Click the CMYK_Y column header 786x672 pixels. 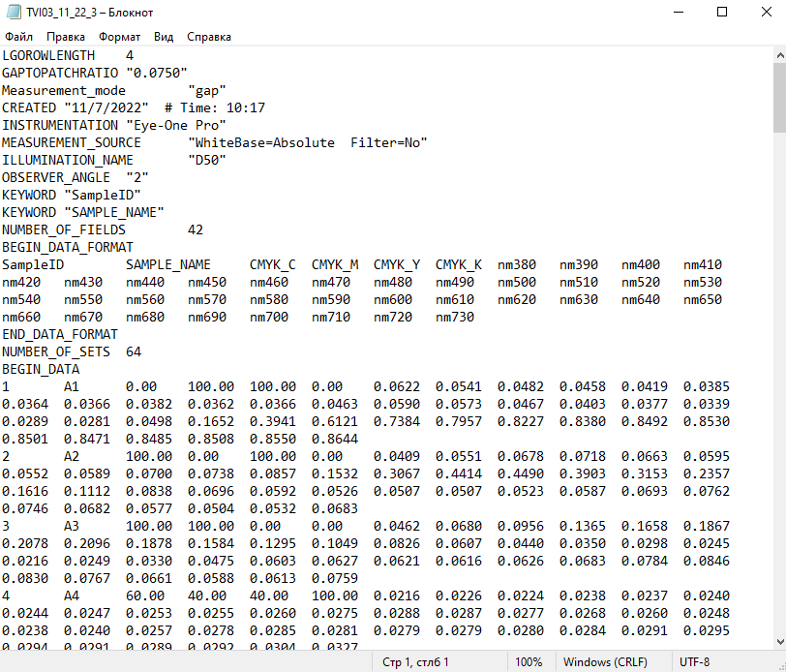coord(397,264)
